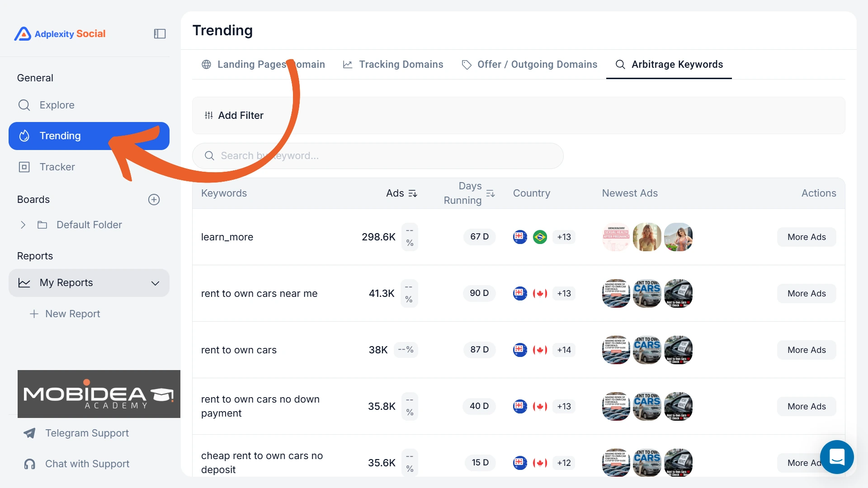The height and width of the screenshot is (488, 868).
Task: Click the Tracking Domains chart icon
Action: click(x=347, y=65)
